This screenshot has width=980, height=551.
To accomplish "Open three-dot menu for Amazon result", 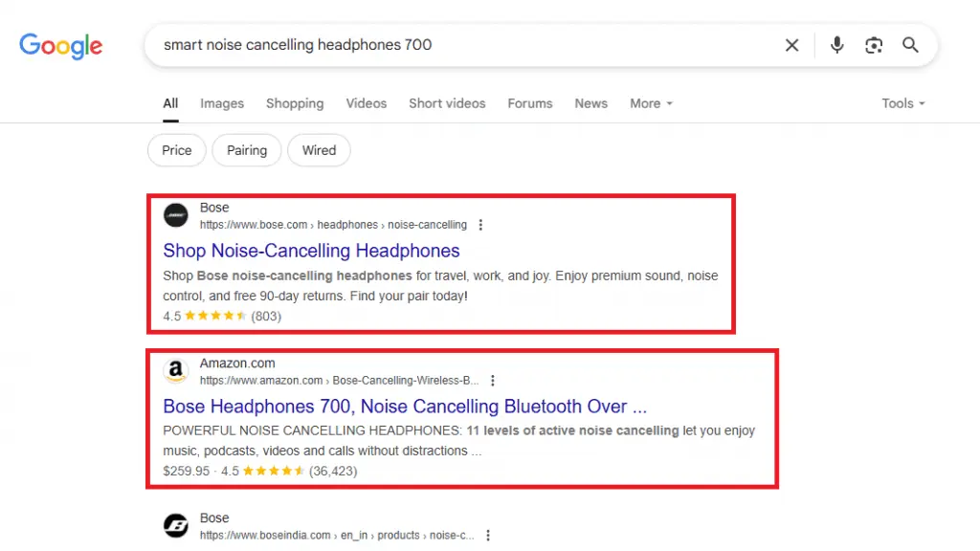I will click(492, 380).
